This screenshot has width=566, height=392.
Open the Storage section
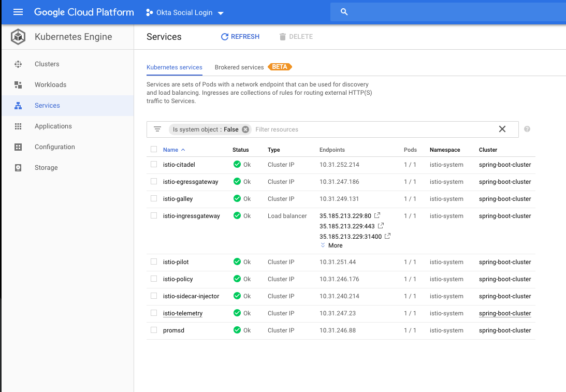click(x=46, y=168)
